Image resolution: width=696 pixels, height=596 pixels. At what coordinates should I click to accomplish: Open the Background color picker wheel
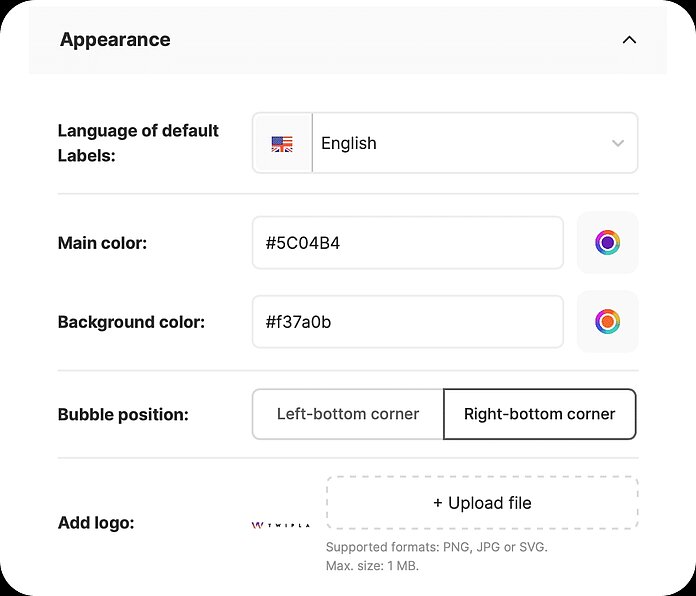click(607, 322)
